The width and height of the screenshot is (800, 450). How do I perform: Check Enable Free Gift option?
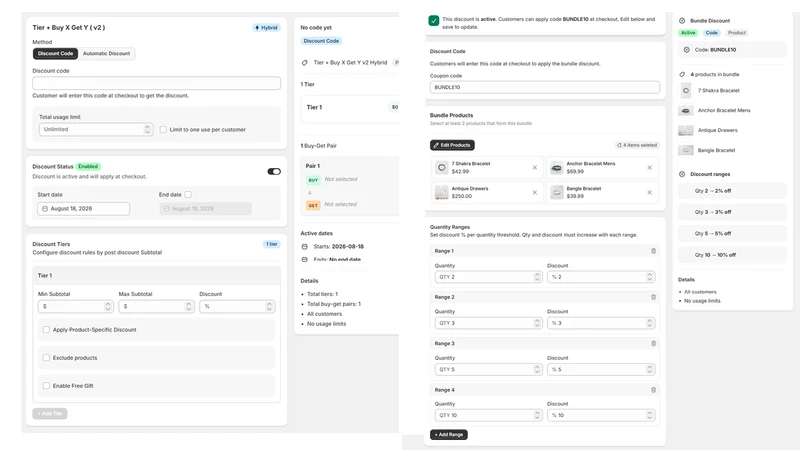(46, 386)
